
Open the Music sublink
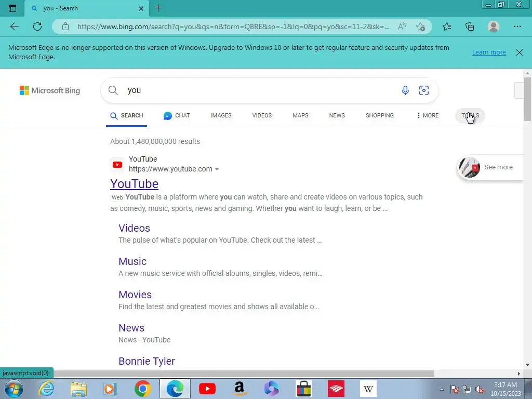pyautogui.click(x=132, y=261)
